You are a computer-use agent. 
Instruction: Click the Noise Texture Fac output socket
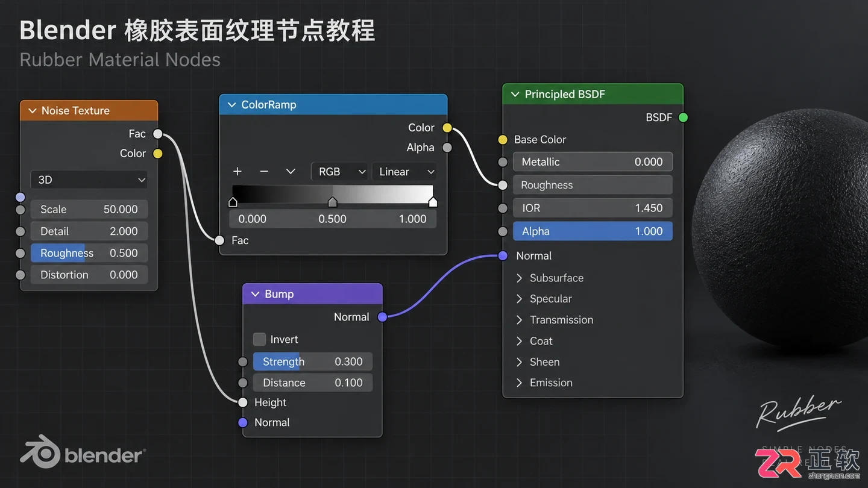[x=157, y=134]
